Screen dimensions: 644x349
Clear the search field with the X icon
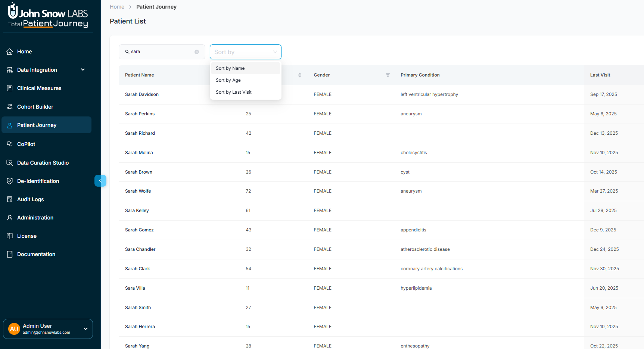(197, 52)
